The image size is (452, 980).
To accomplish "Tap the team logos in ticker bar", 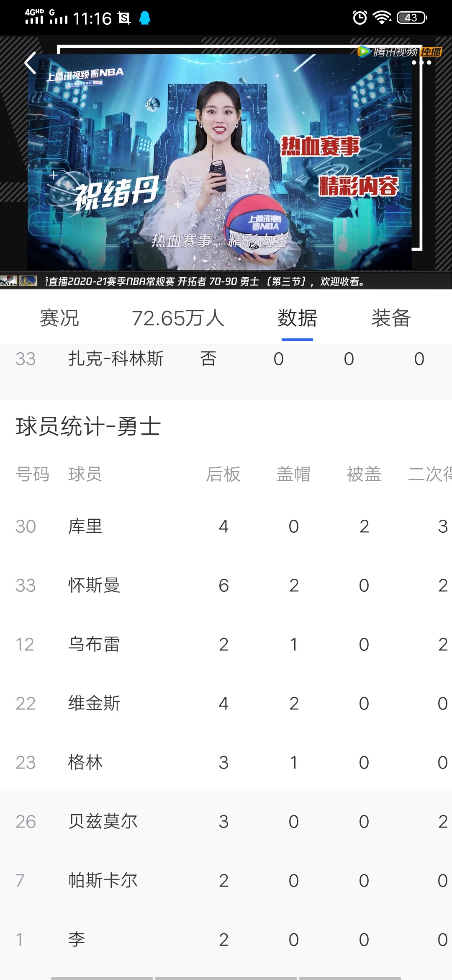I will tap(19, 281).
